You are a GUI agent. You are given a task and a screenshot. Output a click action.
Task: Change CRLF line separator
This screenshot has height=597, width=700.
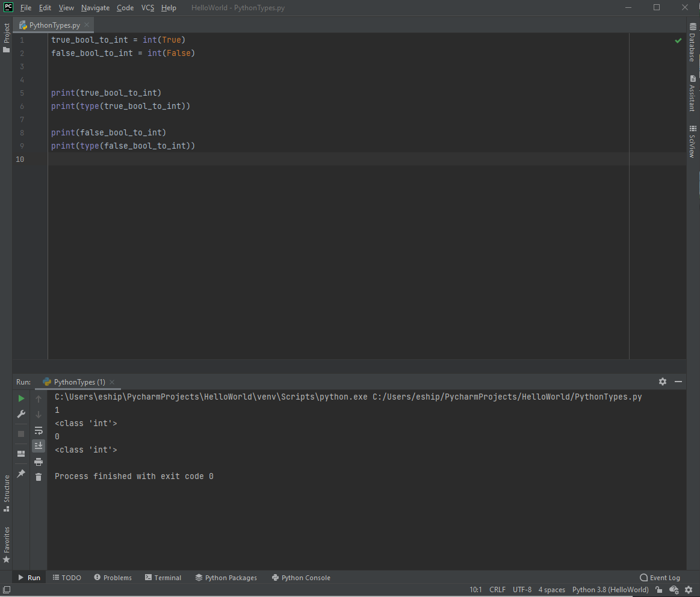point(497,590)
